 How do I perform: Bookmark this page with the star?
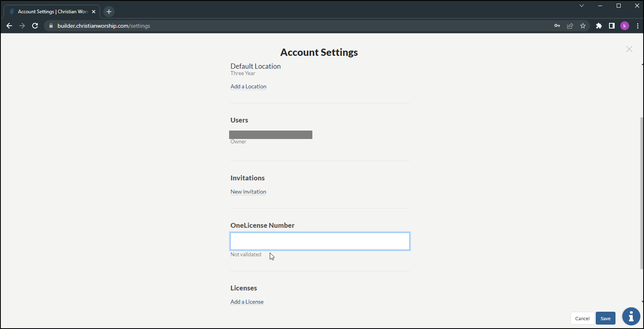coord(583,26)
